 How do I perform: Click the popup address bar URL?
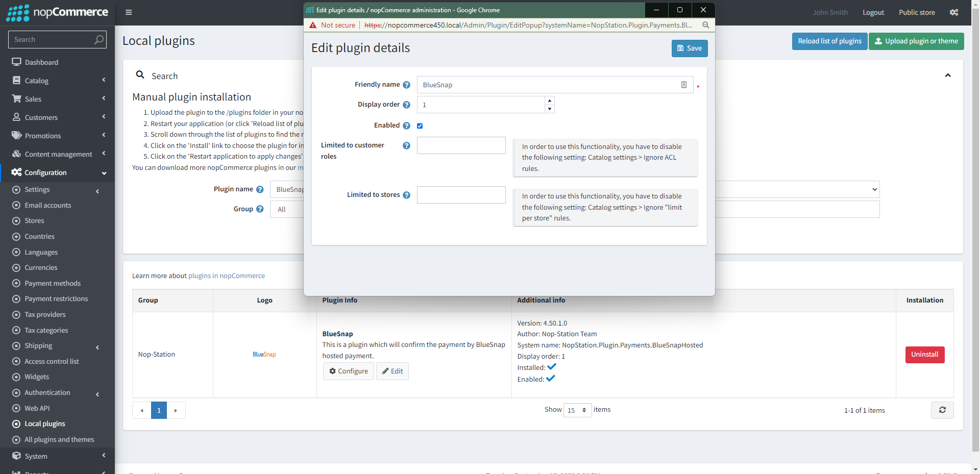point(528,25)
